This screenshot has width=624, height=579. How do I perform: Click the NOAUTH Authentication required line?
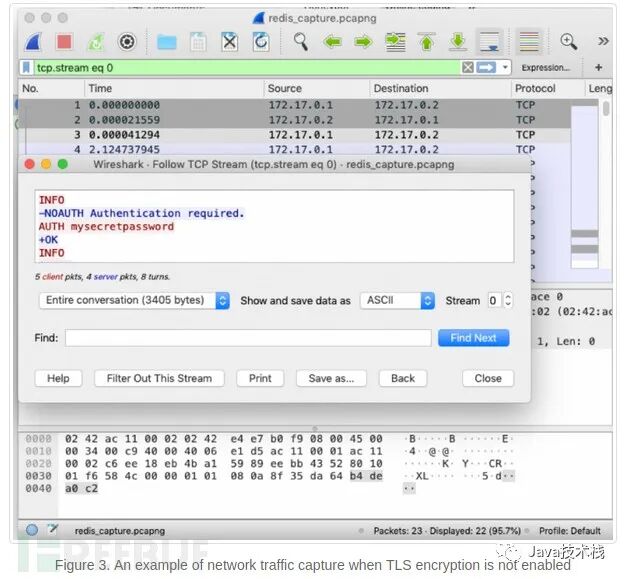(141, 214)
